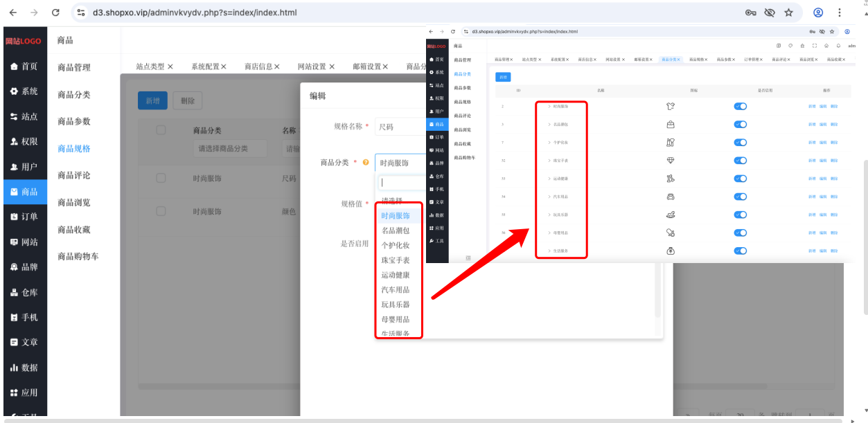The height and width of the screenshot is (423, 868).
Task: Expand the 母婴用品 row in the inset screenshot
Action: tap(549, 233)
